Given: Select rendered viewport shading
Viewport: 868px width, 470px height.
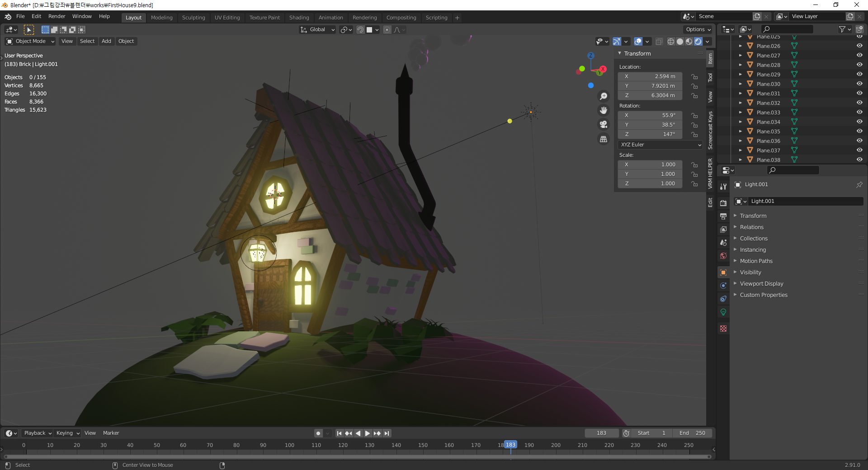Looking at the screenshot, I should [x=698, y=42].
